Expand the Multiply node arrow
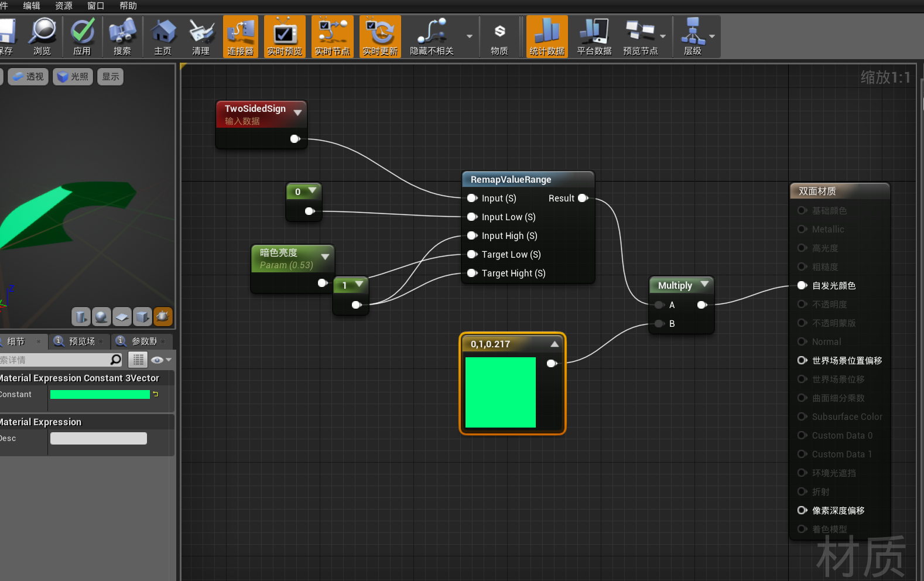This screenshot has height=581, width=924. (x=704, y=284)
